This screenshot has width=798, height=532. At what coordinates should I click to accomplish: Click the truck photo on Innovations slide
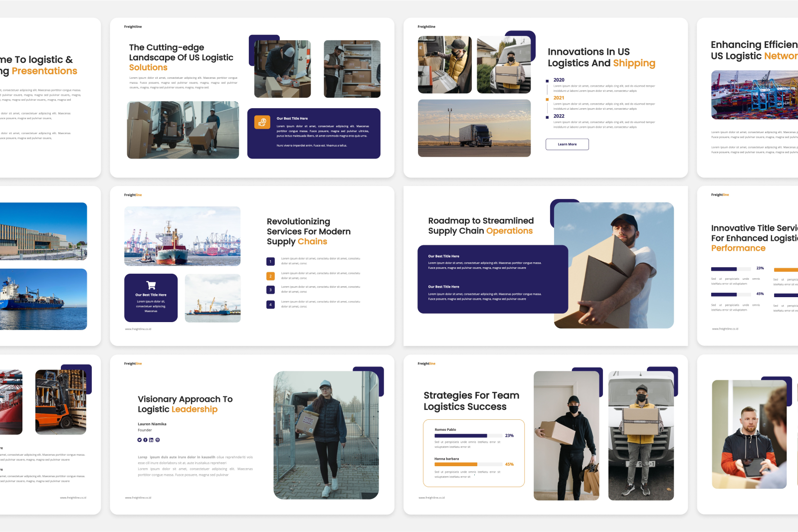[474, 128]
